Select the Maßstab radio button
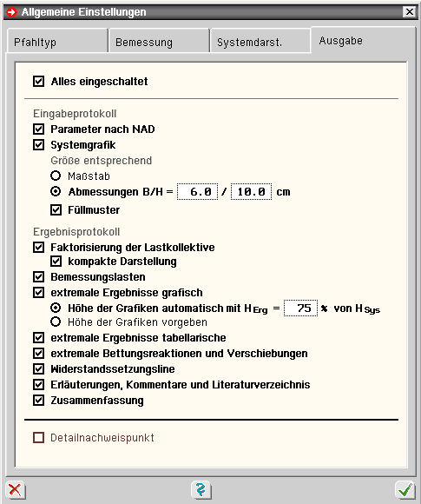The image size is (421, 504). pyautogui.click(x=56, y=176)
